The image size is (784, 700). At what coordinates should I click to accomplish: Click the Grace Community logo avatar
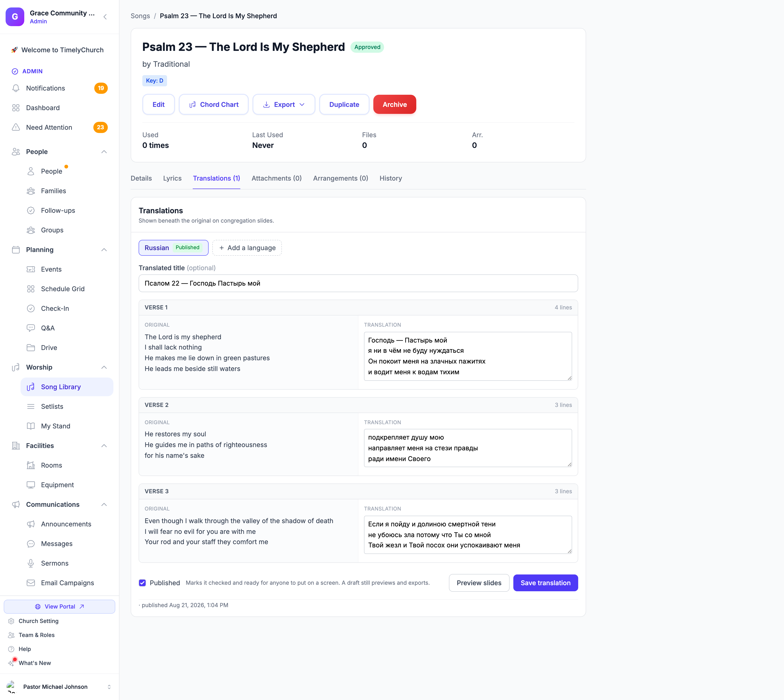tap(15, 17)
